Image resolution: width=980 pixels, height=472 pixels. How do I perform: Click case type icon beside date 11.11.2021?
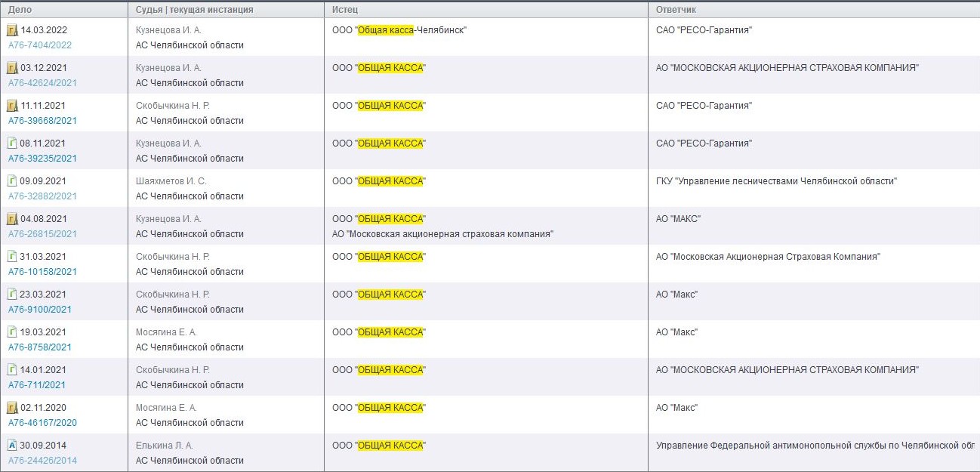[12, 106]
